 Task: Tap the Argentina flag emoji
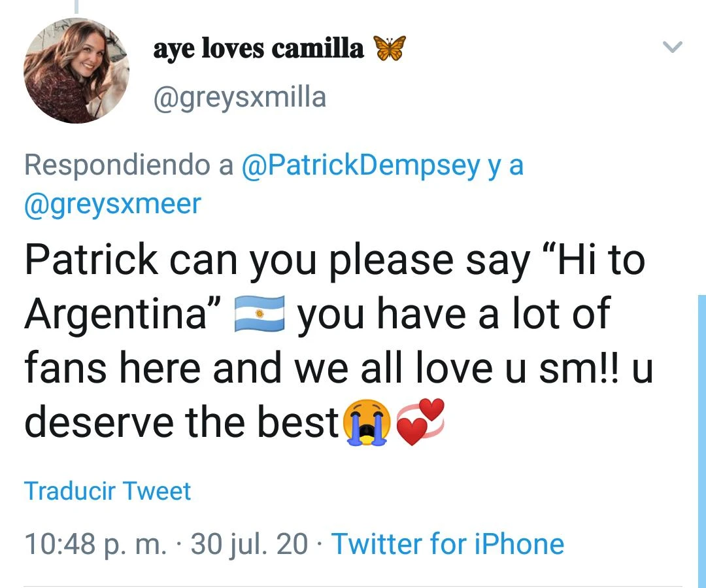point(259,314)
